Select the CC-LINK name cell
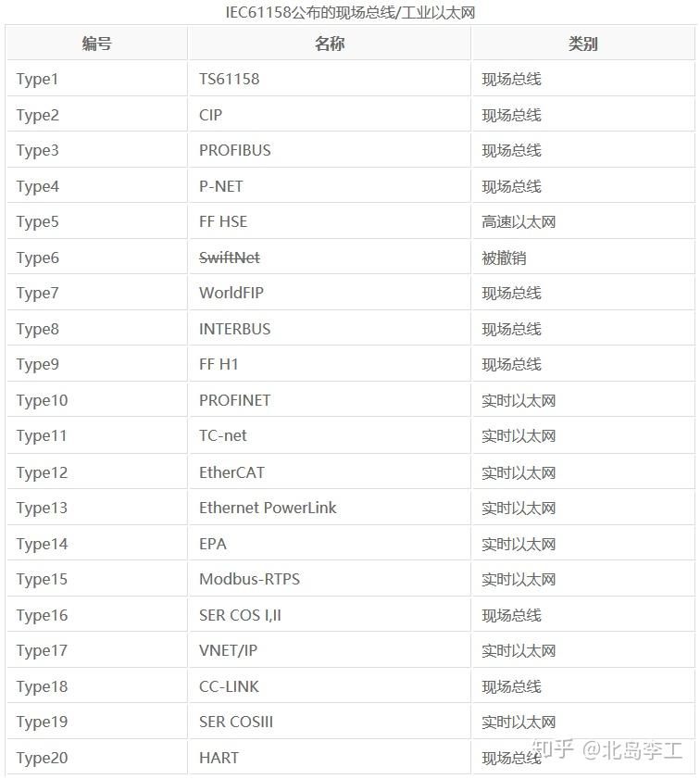The image size is (700, 779). [x=229, y=686]
